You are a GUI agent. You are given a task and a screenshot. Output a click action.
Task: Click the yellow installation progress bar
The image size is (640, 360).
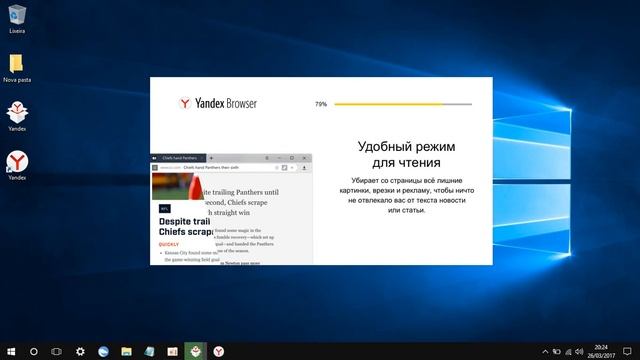403,104
